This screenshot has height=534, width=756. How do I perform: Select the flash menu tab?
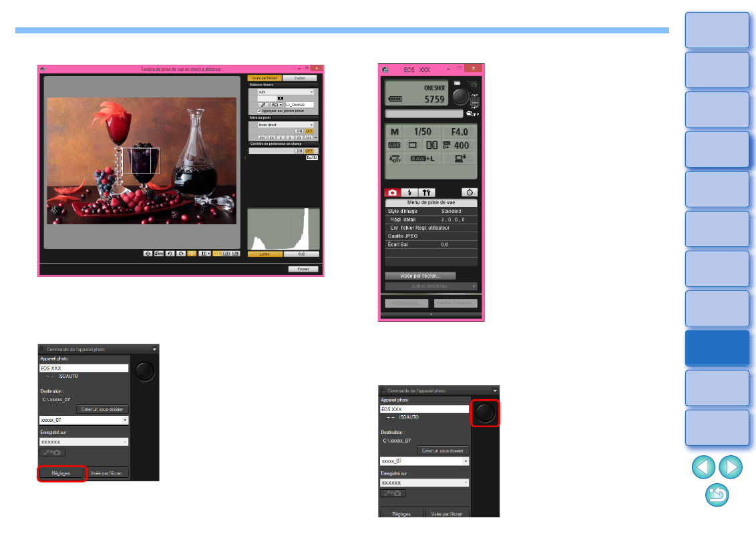[409, 192]
